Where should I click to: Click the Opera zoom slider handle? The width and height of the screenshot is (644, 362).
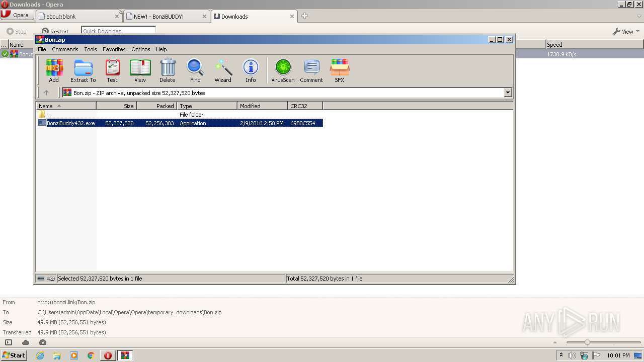(587, 342)
